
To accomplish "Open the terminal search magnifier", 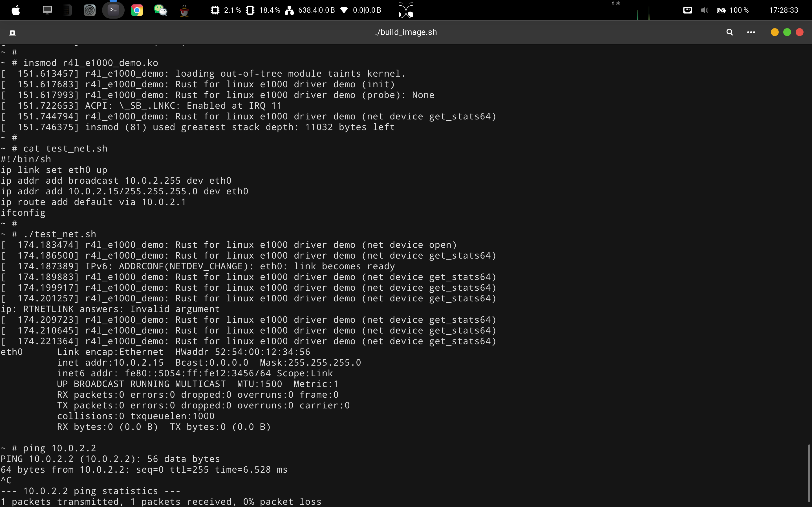I will pos(729,32).
